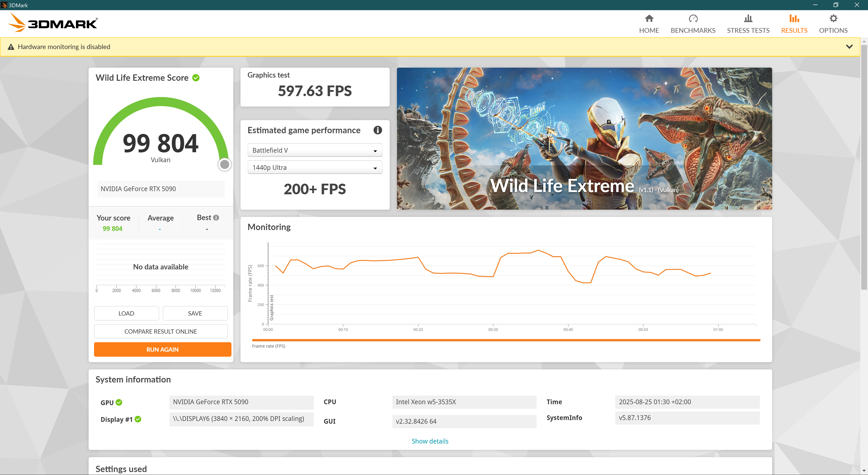The image size is (868, 475).
Task: Switch to the BENCHMARKS tab
Action: tap(693, 24)
